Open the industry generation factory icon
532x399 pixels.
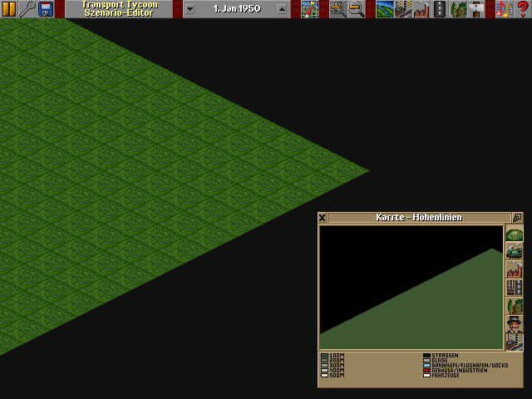421,9
